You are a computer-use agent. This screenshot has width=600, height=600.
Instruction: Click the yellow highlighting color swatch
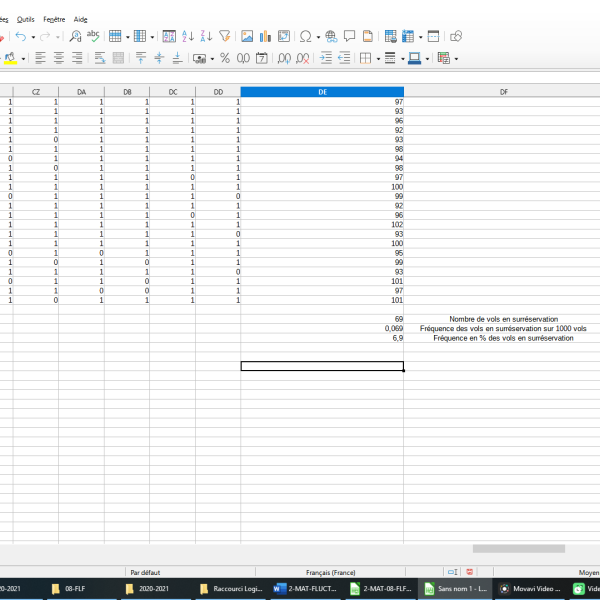point(9,58)
